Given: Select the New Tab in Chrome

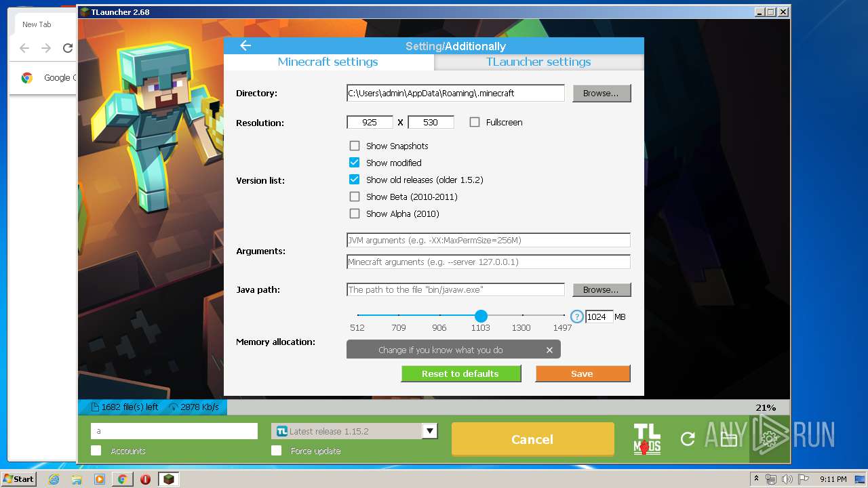Looking at the screenshot, I should tap(37, 24).
